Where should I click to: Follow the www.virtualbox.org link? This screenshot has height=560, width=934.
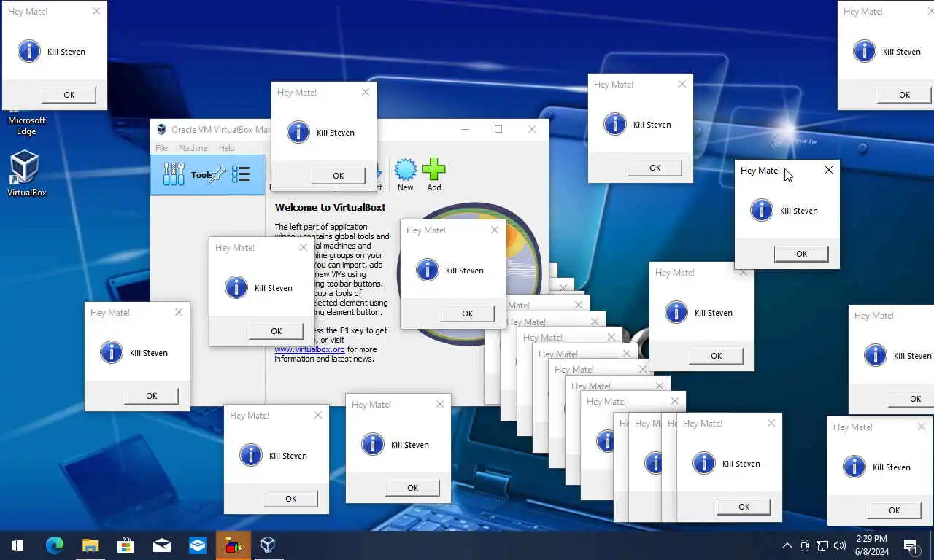click(x=309, y=349)
